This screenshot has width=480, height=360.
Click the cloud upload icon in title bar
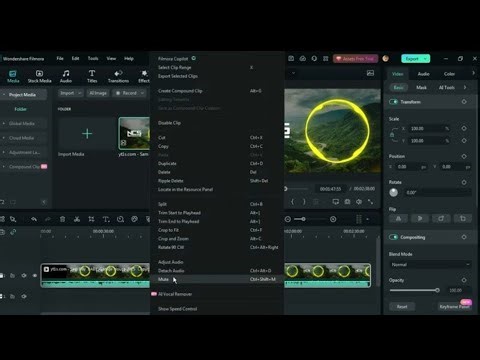click(x=303, y=59)
